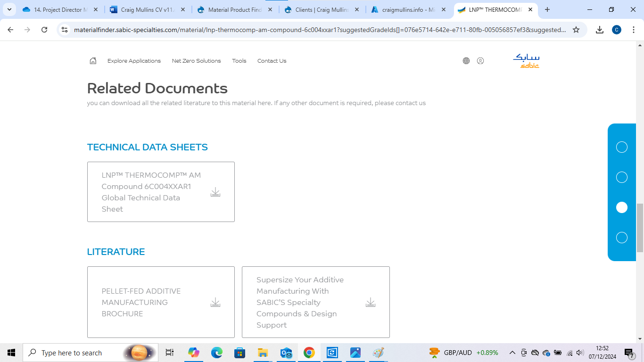Open the user account icon on the SABIC site
Screen dimensions: 644x362
pyautogui.click(x=480, y=61)
